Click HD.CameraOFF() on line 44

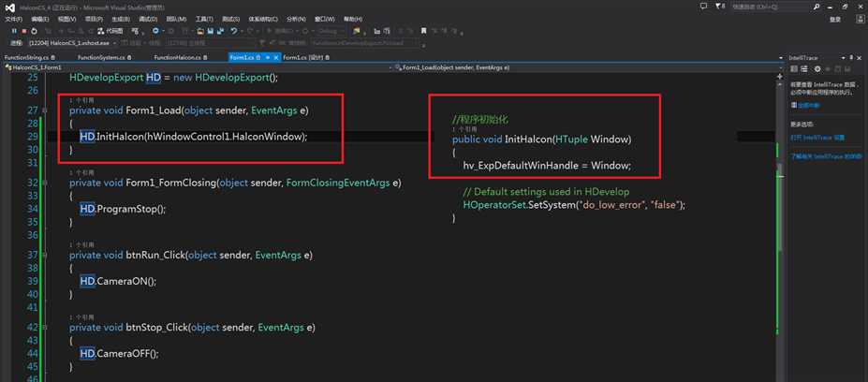[120, 353]
